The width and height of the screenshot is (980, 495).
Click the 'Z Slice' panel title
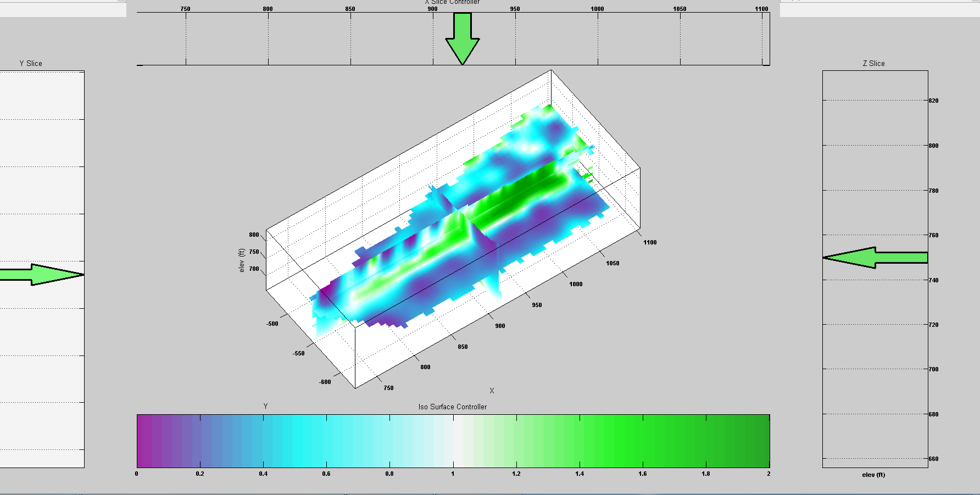click(873, 64)
